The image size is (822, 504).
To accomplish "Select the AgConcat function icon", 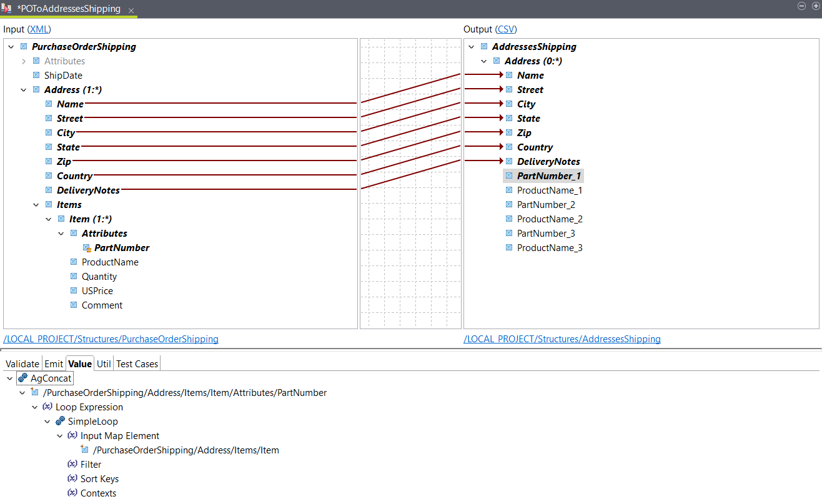I will [x=21, y=378].
